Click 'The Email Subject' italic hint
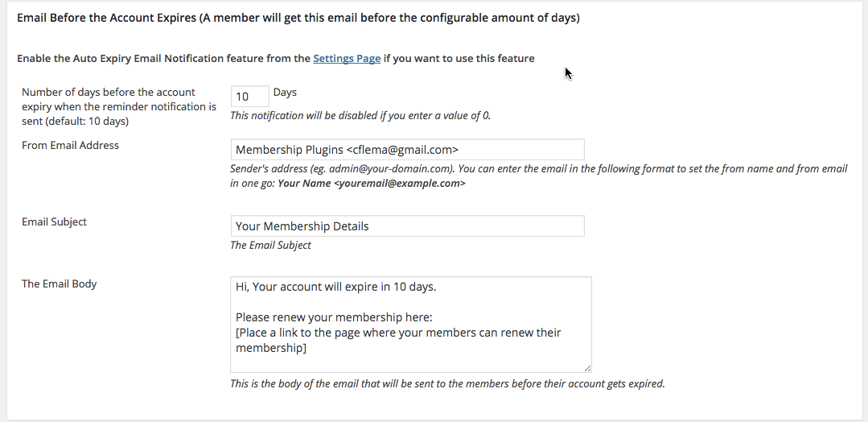This screenshot has width=868, height=422. pos(270,245)
